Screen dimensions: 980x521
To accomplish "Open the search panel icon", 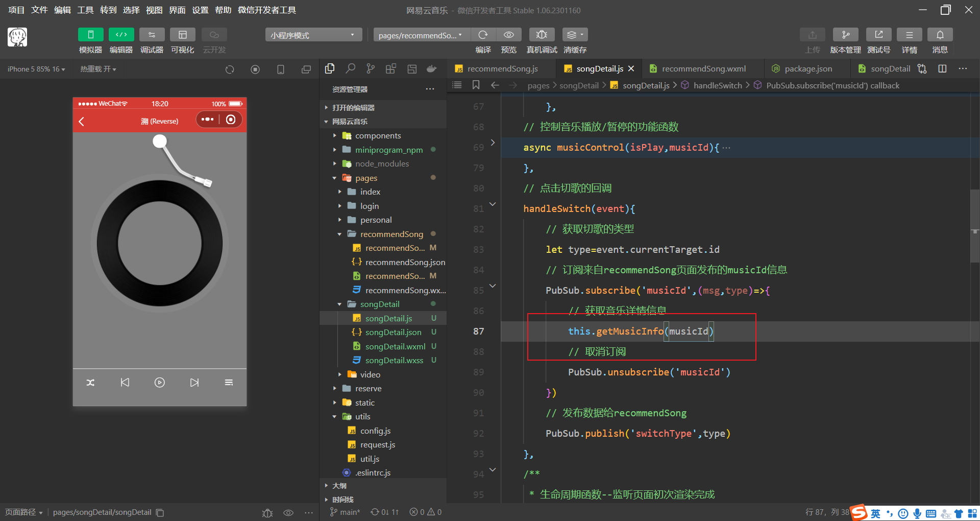I will (350, 68).
